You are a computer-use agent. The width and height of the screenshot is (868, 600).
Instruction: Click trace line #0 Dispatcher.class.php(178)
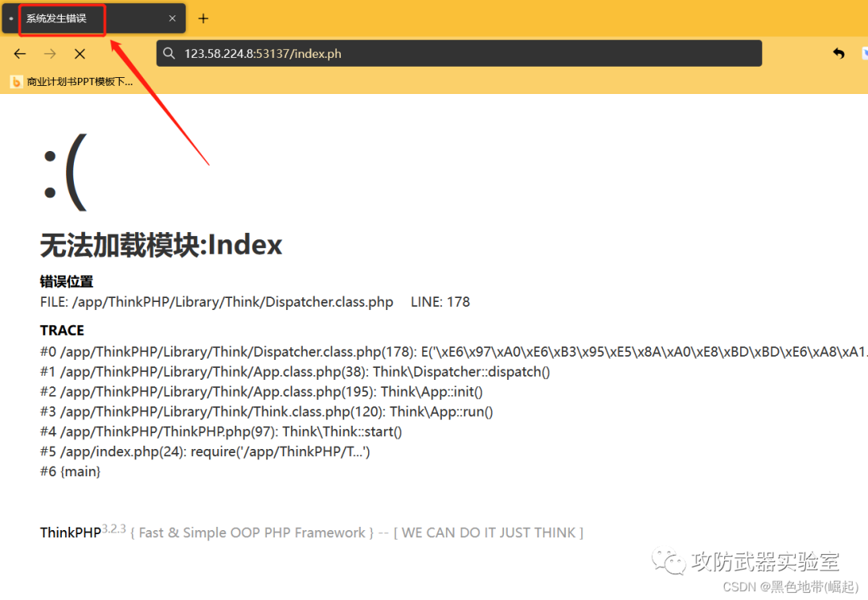tap(453, 352)
